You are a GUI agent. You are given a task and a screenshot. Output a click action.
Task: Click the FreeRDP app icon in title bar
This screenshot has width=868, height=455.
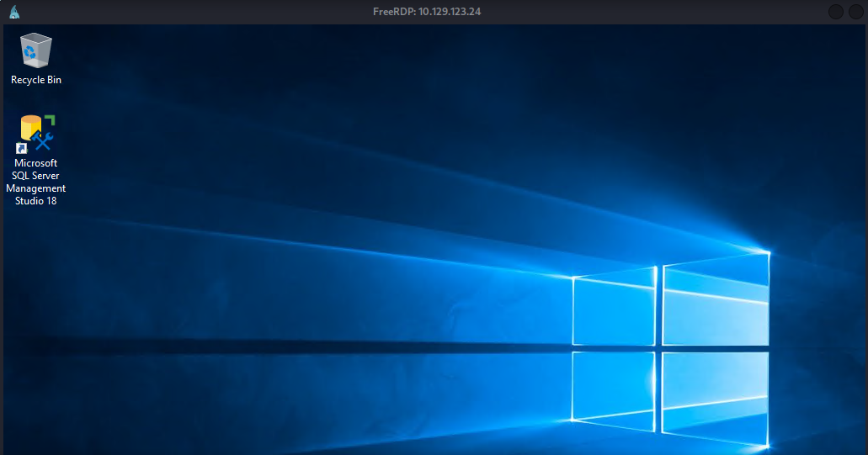[x=14, y=12]
